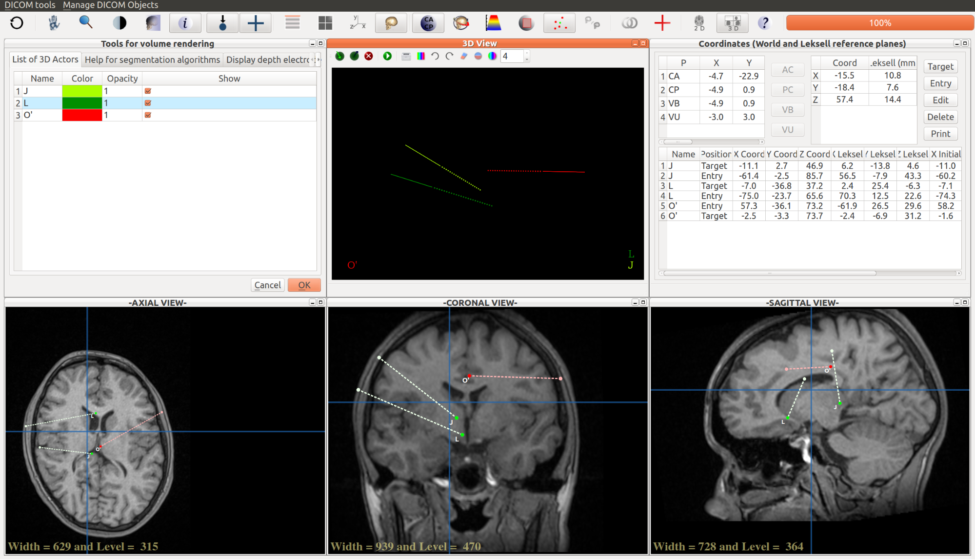Click the skull volume rendering icon
The image size is (975, 560).
point(153,23)
